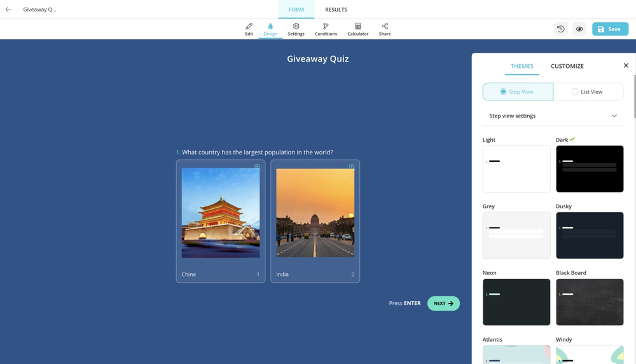The height and width of the screenshot is (364, 636).
Task: Open the Conditions branching tool
Action: click(326, 29)
